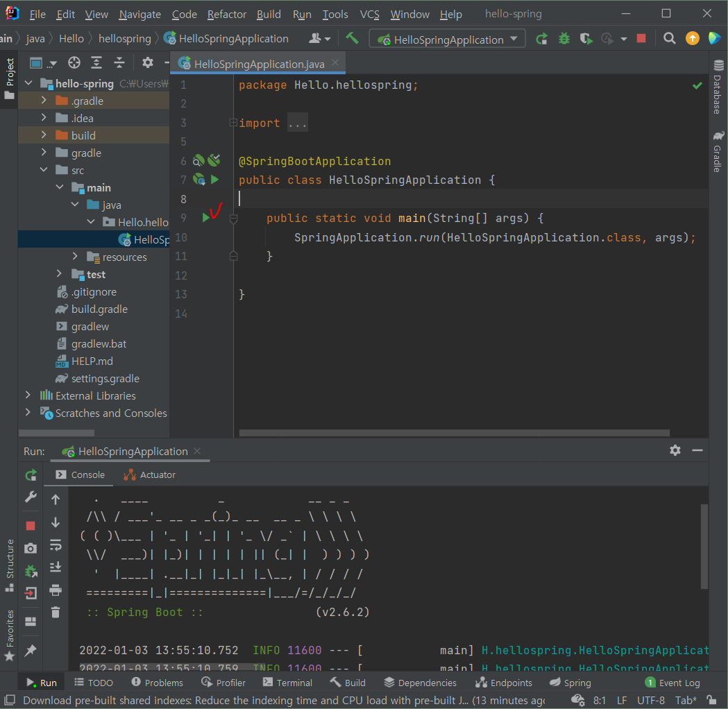Pin the Run tab with pin icon
The width and height of the screenshot is (728, 709).
coord(31,651)
